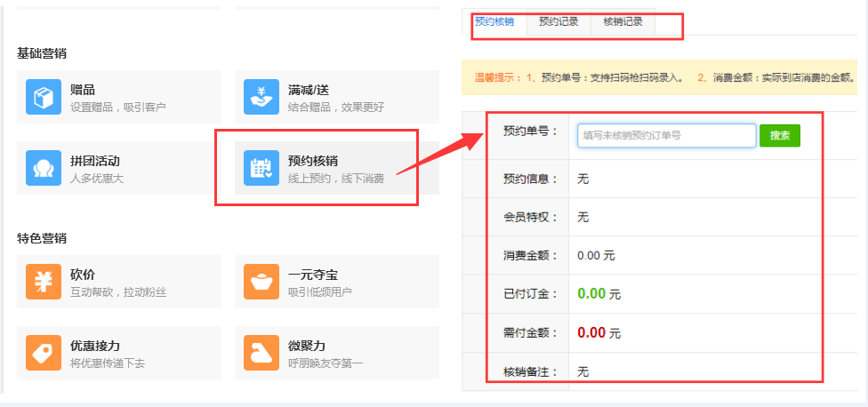Click the 砍价 orange yen icon
The width and height of the screenshot is (868, 407).
pos(44,282)
